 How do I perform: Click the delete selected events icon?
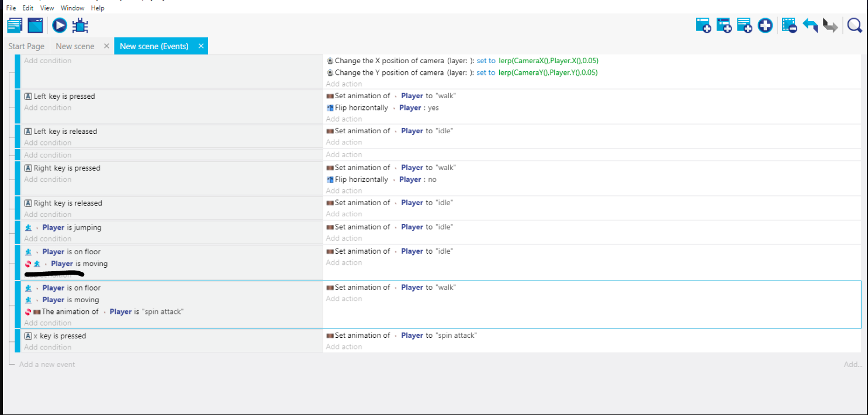point(789,26)
